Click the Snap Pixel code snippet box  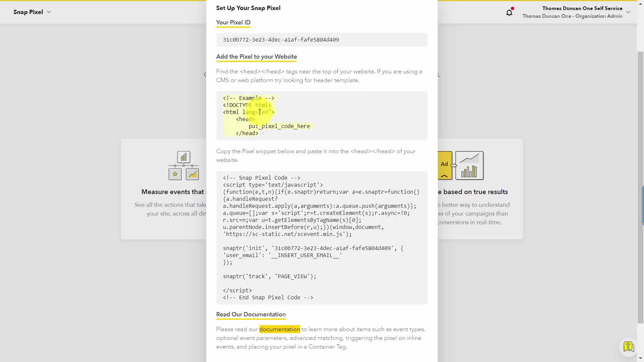click(322, 238)
